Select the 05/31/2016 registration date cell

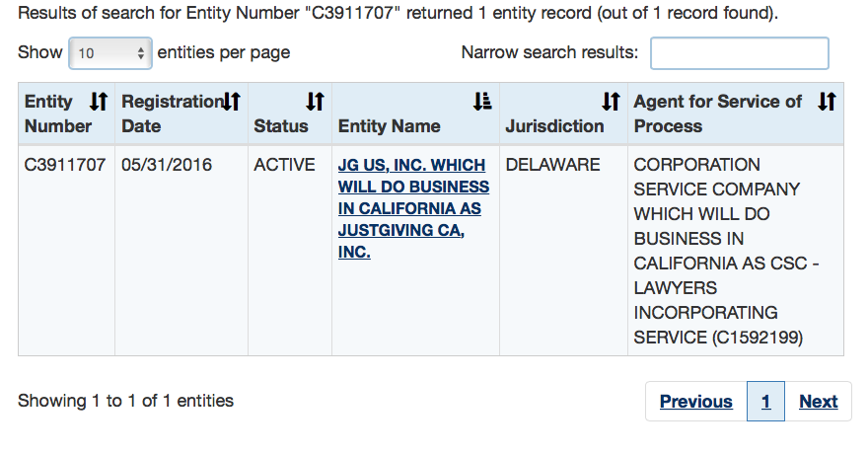pos(167,165)
